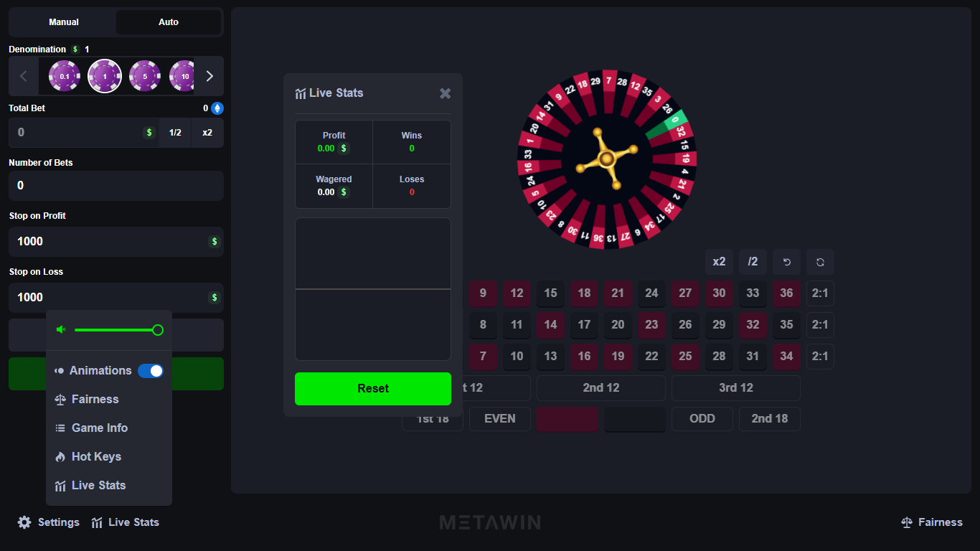Click the clear bets refresh icon
This screenshot has width=980, height=551.
pos(820,262)
